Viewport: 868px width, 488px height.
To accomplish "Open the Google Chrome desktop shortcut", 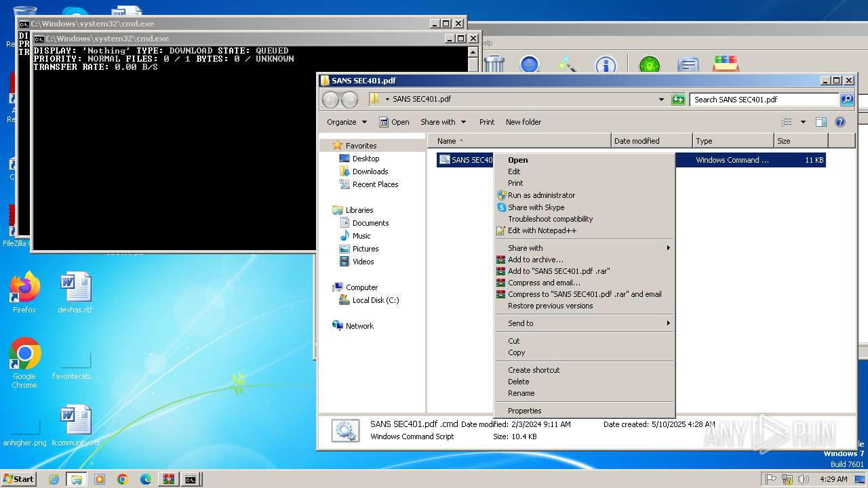I will [x=24, y=363].
